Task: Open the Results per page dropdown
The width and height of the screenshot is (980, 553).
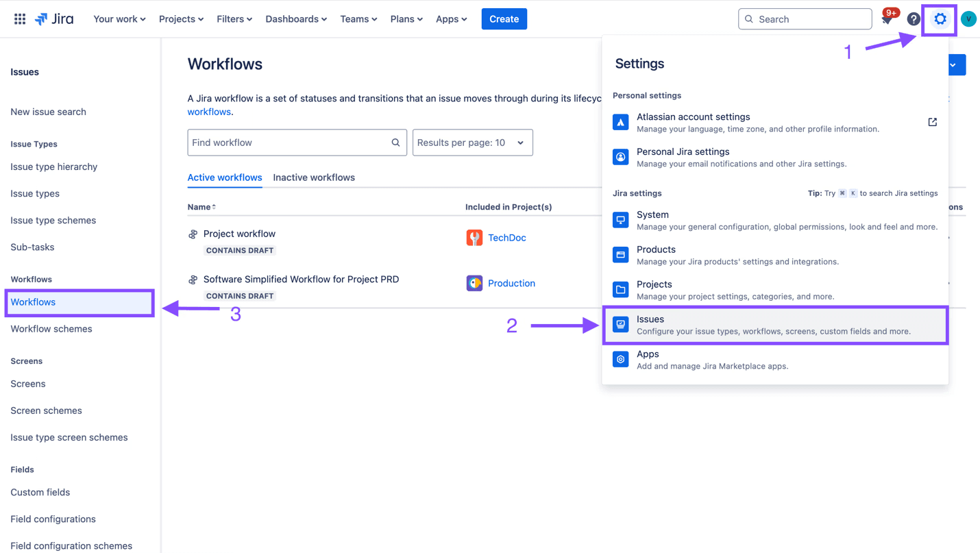Action: 472,142
